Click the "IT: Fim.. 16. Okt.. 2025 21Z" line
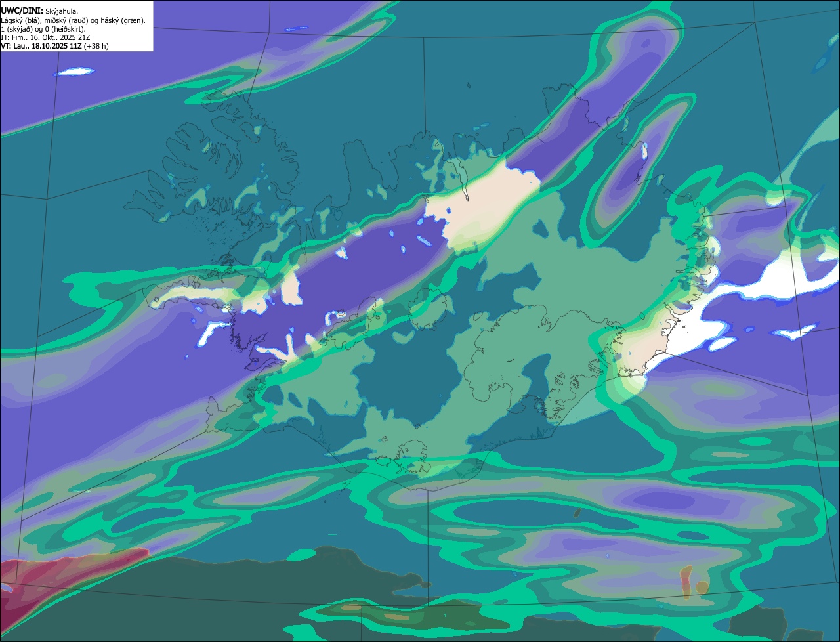This screenshot has height=642, width=840. pyautogui.click(x=46, y=37)
